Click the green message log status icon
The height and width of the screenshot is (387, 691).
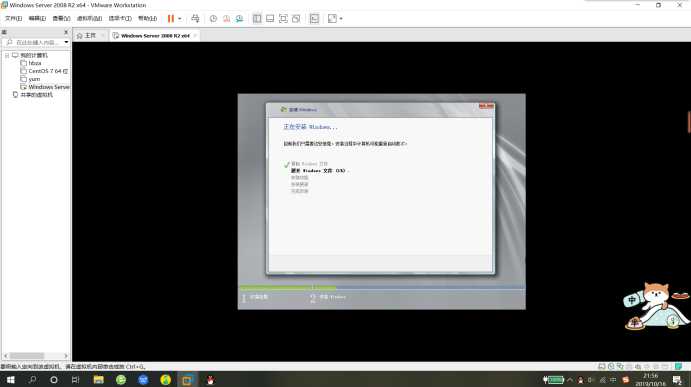[x=678, y=366]
